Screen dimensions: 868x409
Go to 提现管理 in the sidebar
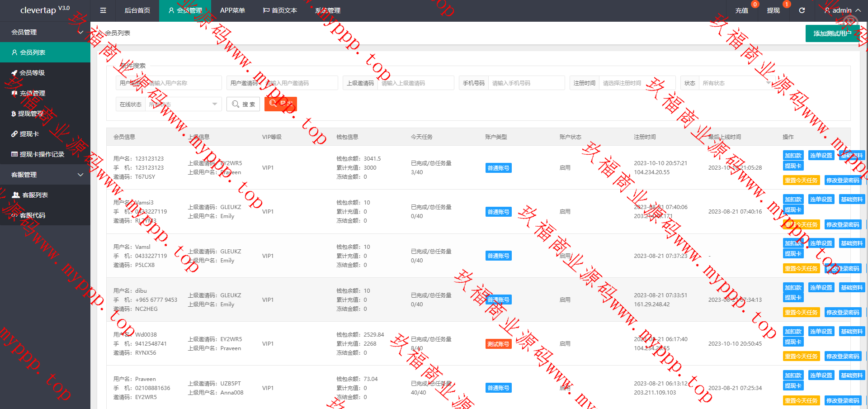[x=31, y=114]
